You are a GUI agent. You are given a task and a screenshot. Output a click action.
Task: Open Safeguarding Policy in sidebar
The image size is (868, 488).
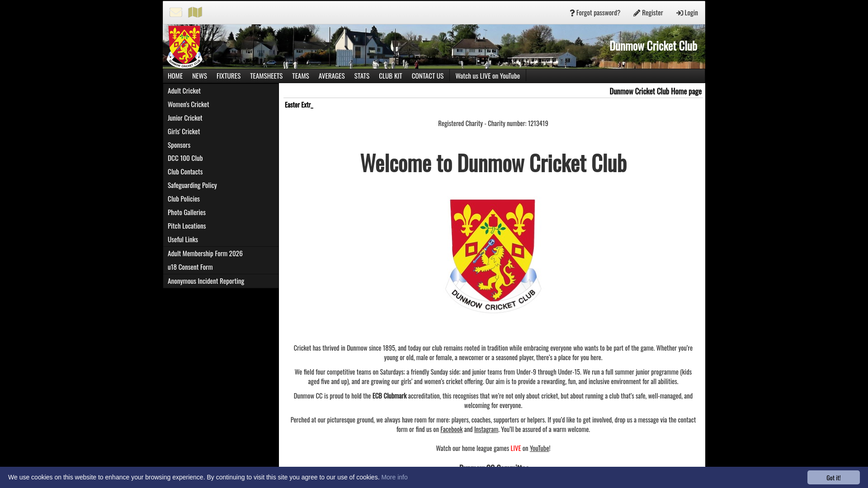(221, 185)
